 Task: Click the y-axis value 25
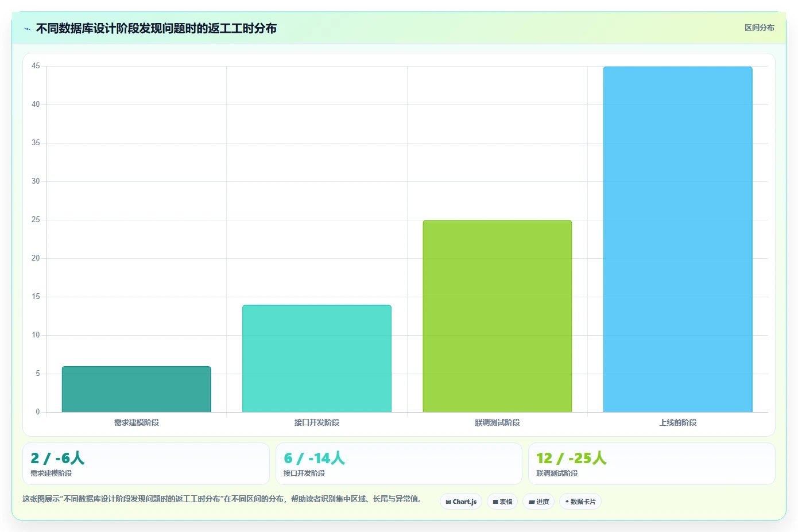[36, 220]
